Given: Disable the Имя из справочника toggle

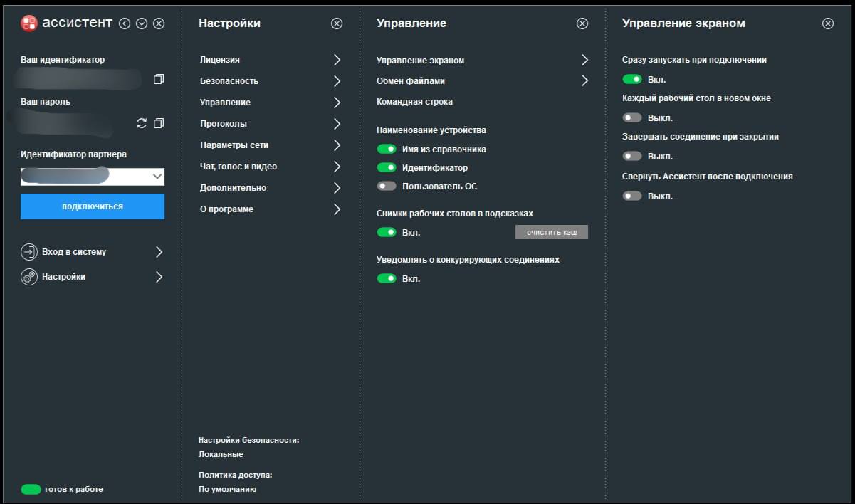Looking at the screenshot, I should pyautogui.click(x=387, y=149).
